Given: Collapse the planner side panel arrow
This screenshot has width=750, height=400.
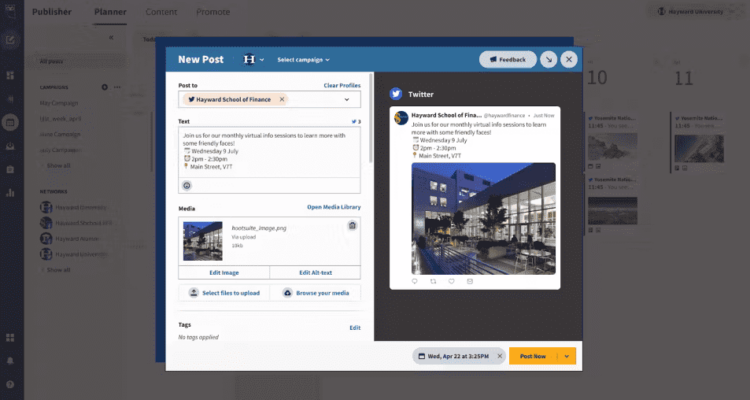Looking at the screenshot, I should click(x=111, y=37).
